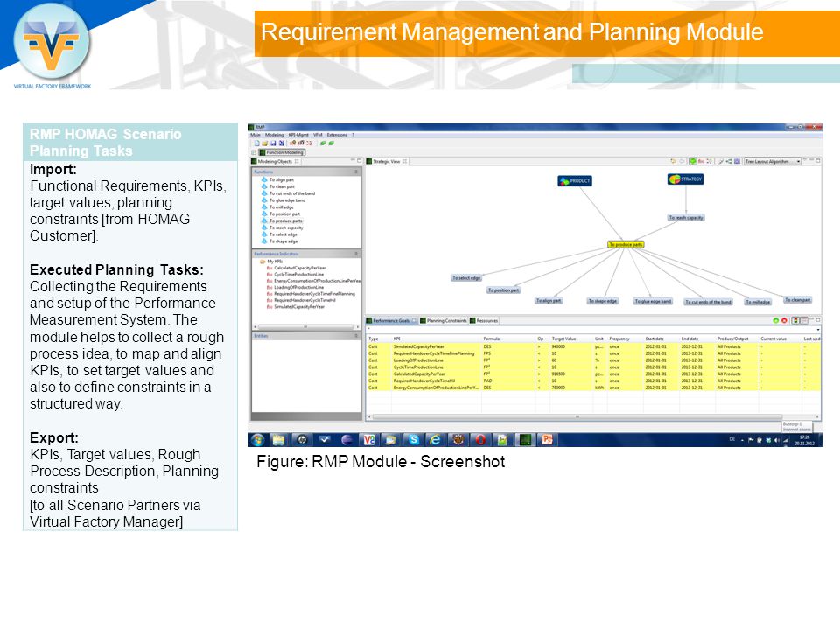The height and width of the screenshot is (630, 840).
Task: Open PowerPoint from the taskbar
Action: point(548,440)
